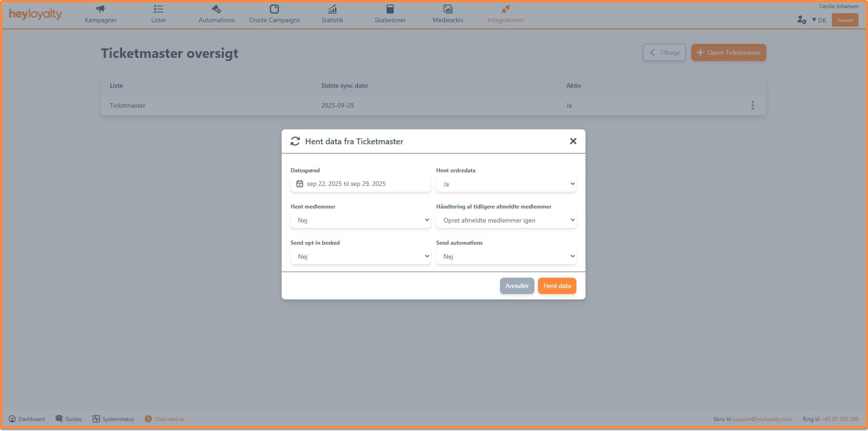The image size is (868, 431).
Task: Click the Kampagner megaphone icon
Action: pyautogui.click(x=100, y=9)
